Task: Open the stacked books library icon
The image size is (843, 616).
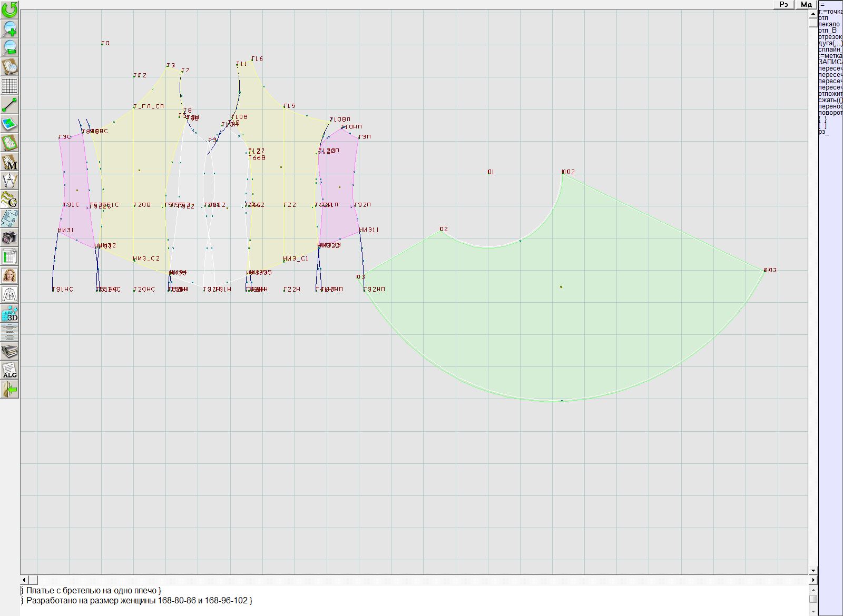Action: pos(9,351)
